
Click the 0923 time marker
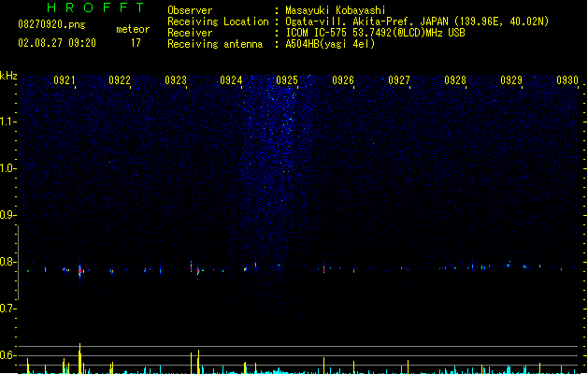[176, 80]
